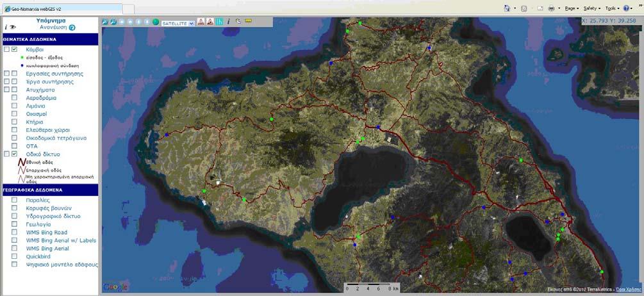
Task: Click the WMS Bing Aerial layer name
Action: [47, 249]
